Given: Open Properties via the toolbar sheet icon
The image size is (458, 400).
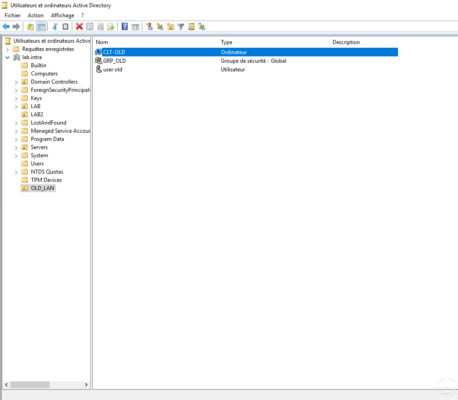Looking at the screenshot, I should coord(90,26).
